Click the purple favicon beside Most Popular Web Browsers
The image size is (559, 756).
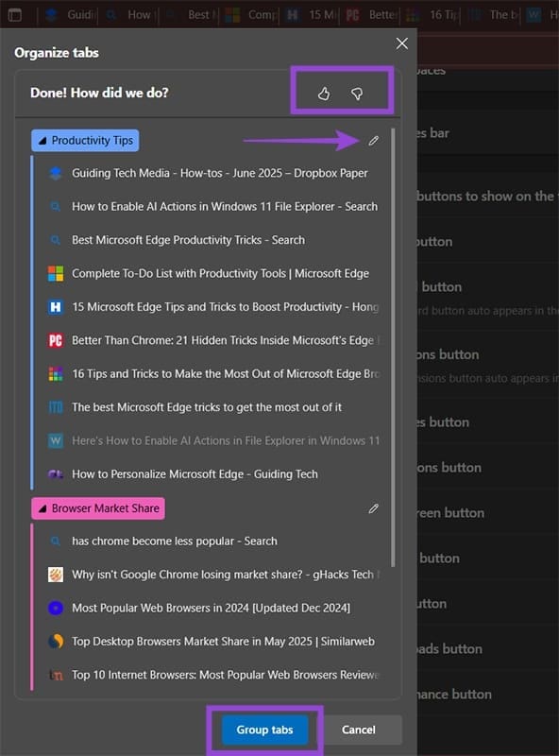[56, 608]
